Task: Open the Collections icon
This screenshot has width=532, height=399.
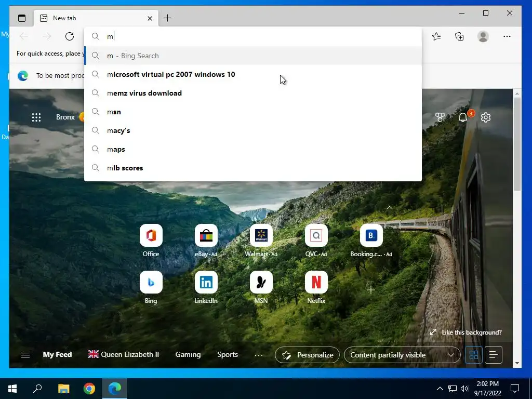Action: click(459, 36)
